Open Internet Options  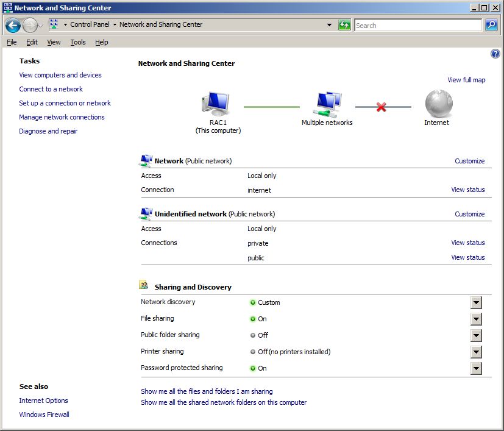(x=43, y=401)
